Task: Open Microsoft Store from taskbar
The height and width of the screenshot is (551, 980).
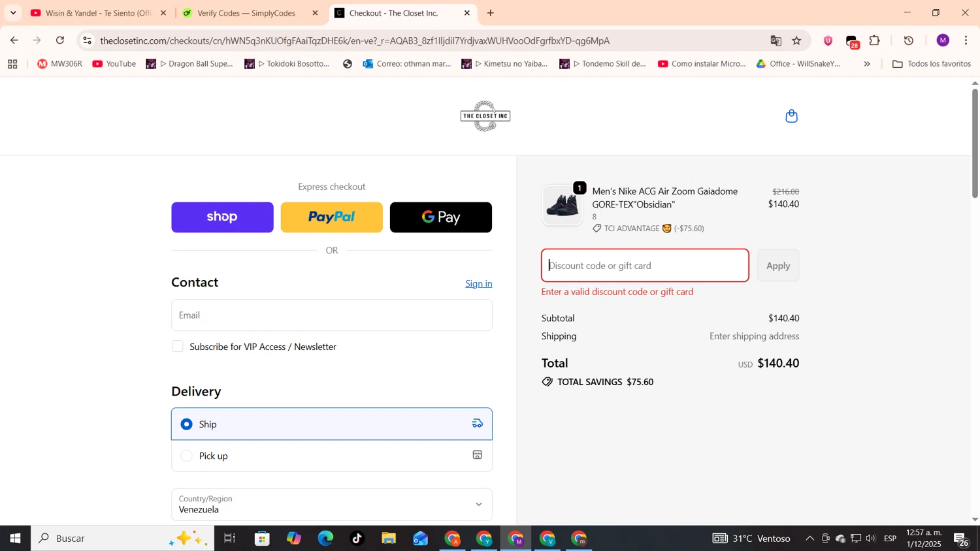Action: [263, 539]
